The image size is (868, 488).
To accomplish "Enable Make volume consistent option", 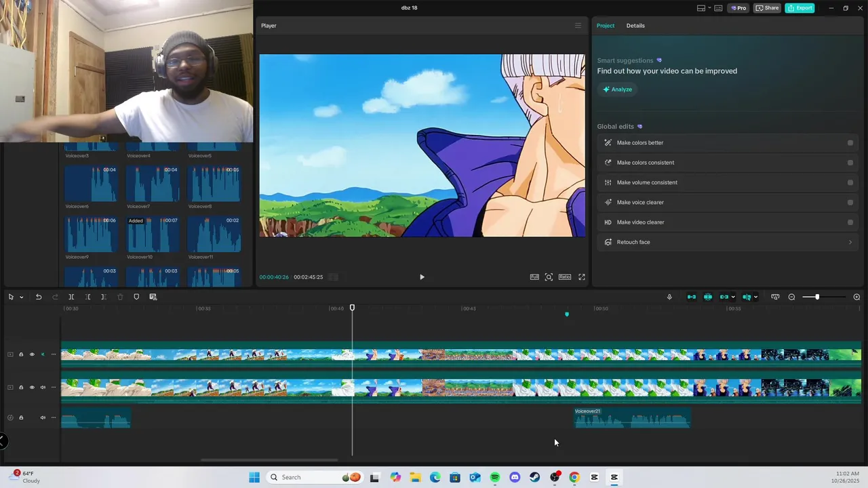I will click(850, 182).
